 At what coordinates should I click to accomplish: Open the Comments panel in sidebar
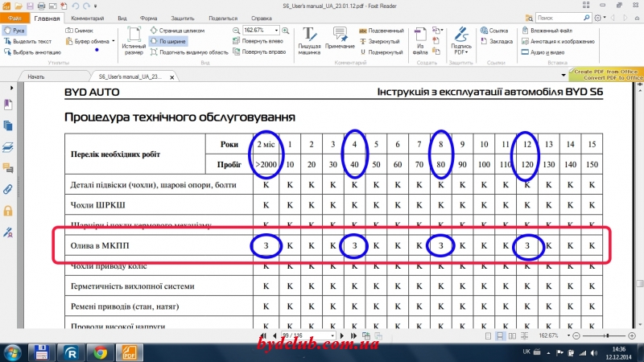pos(8,168)
